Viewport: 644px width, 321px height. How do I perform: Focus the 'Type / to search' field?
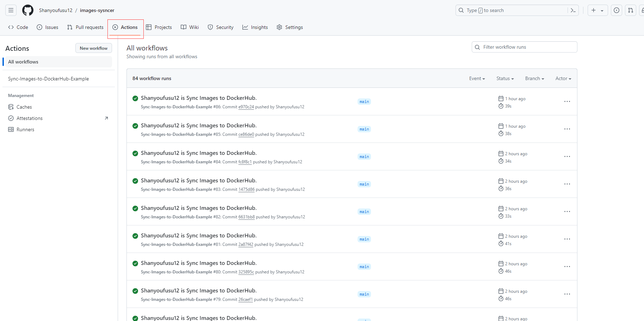517,10
